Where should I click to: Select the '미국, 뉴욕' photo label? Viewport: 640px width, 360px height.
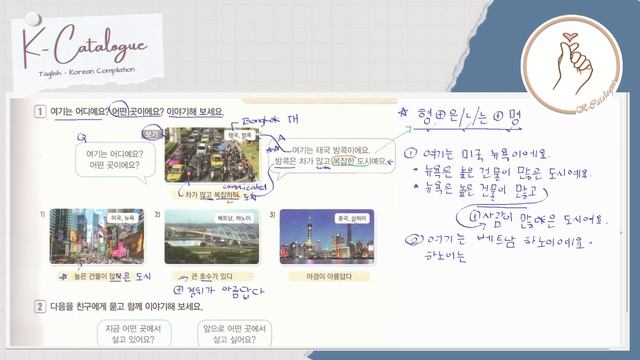123,218
